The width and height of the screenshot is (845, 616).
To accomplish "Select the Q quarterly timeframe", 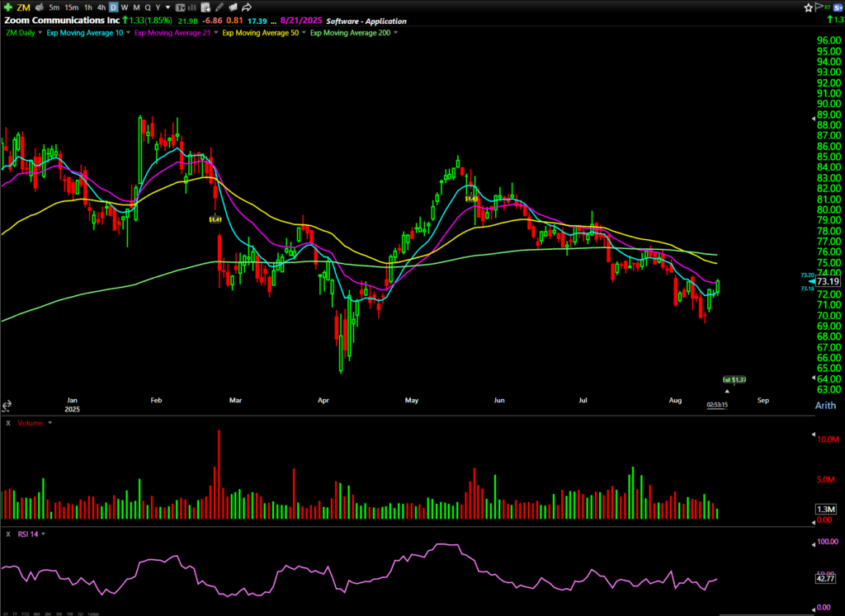I will (148, 7).
